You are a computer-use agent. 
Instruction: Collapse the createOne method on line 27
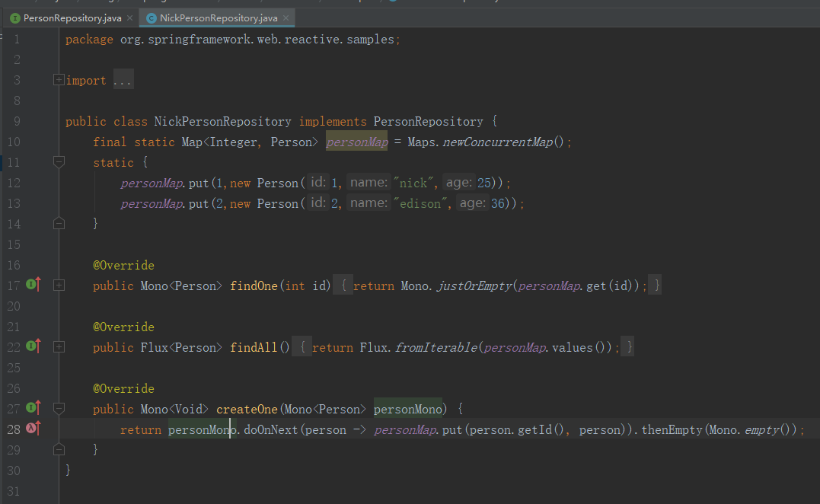coord(59,408)
